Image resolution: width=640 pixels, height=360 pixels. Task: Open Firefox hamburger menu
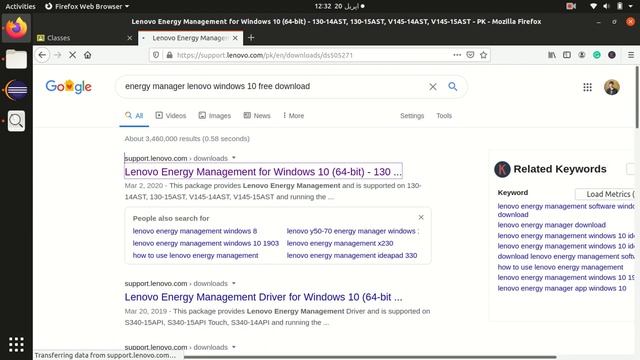click(631, 55)
